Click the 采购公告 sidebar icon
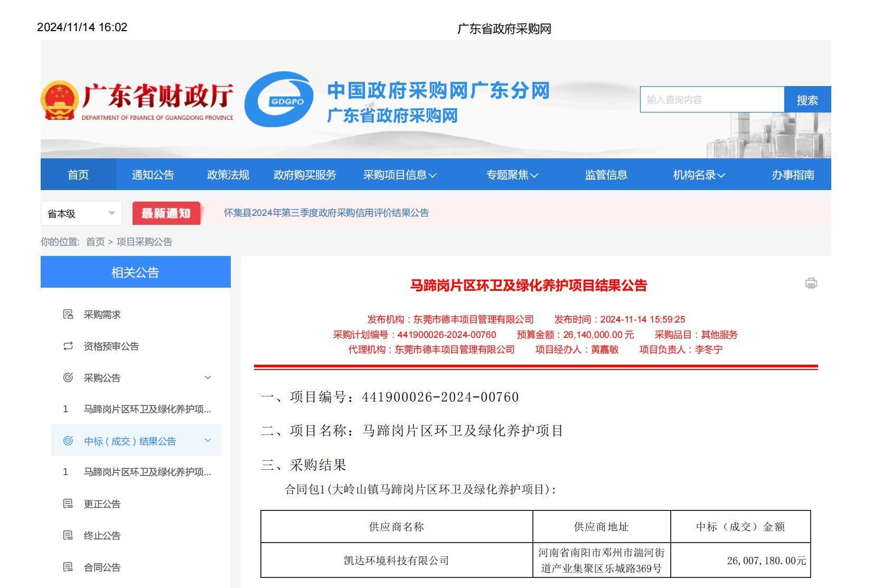Viewport: 873px width, 588px height. pyautogui.click(x=68, y=377)
